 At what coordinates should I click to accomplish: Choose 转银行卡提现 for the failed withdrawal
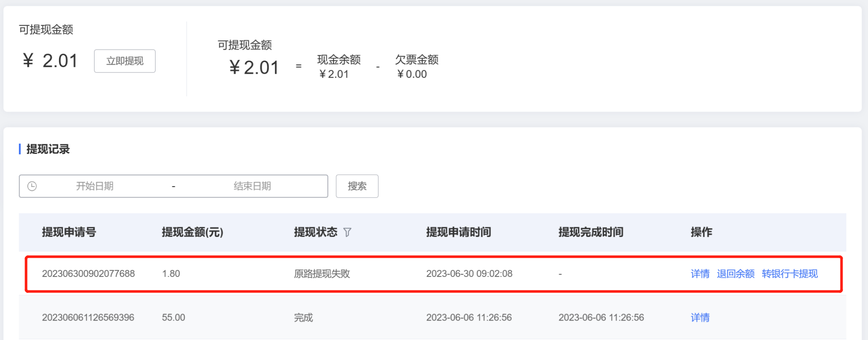[790, 274]
